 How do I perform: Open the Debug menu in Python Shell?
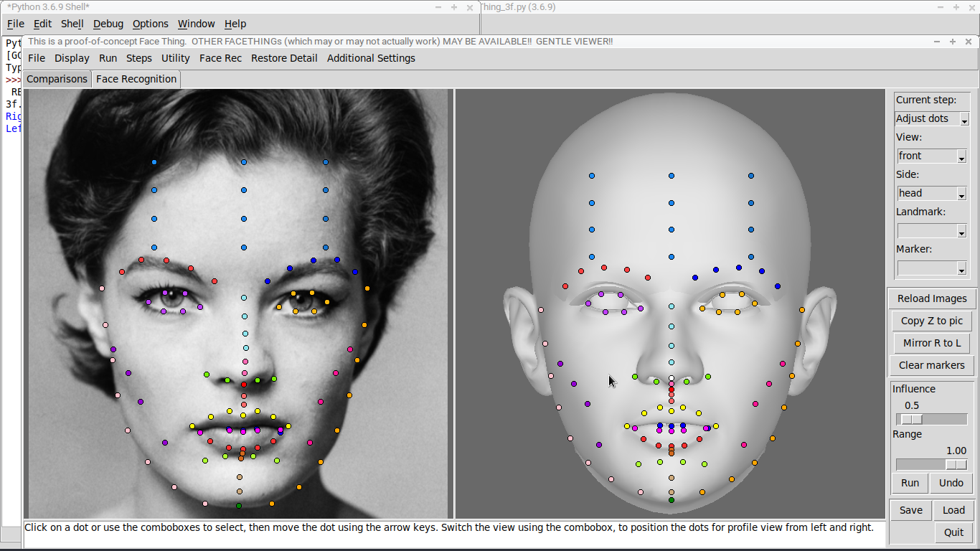[x=108, y=24]
